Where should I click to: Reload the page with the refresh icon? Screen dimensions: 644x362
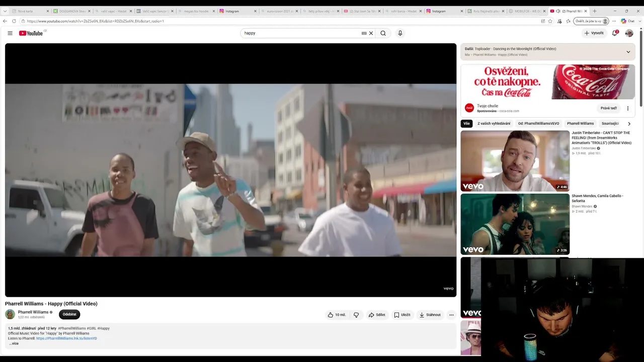(x=14, y=21)
